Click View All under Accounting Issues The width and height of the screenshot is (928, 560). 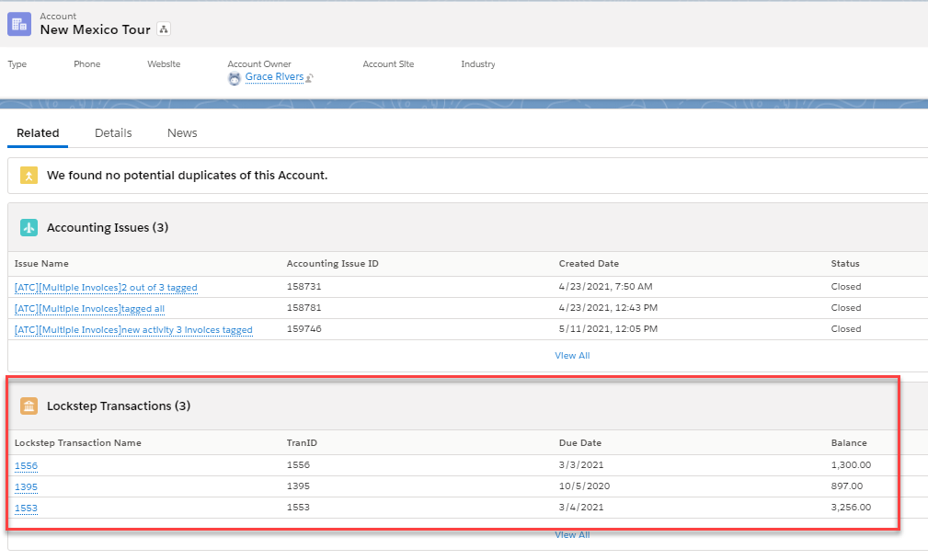point(572,356)
